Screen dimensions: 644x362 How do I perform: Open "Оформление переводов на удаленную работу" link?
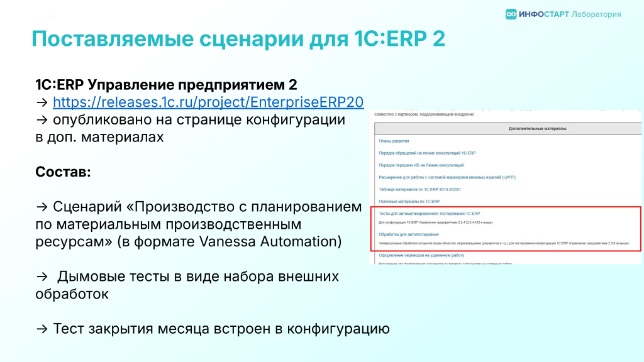point(421,255)
